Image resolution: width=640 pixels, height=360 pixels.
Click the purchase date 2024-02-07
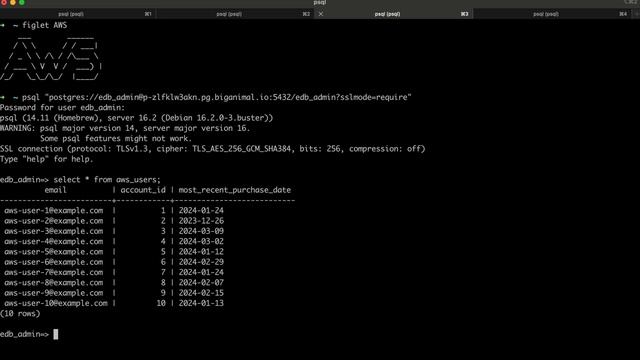point(201,282)
